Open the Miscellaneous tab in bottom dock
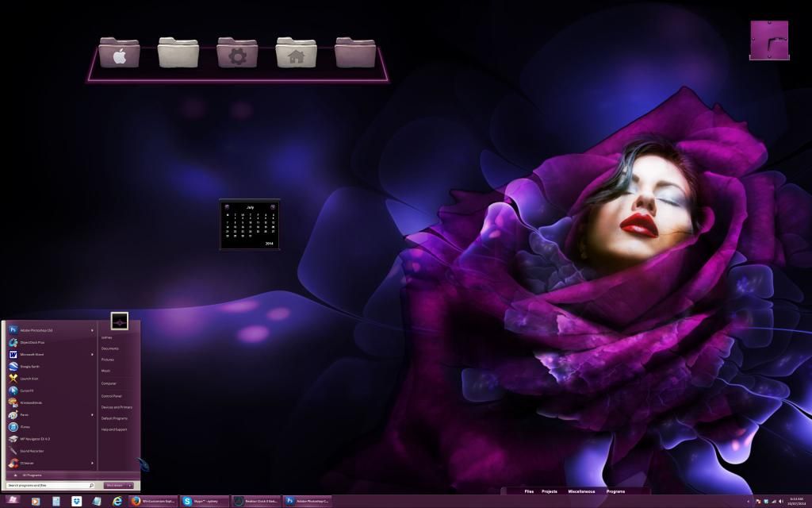Image resolution: width=812 pixels, height=508 pixels. pos(581,491)
